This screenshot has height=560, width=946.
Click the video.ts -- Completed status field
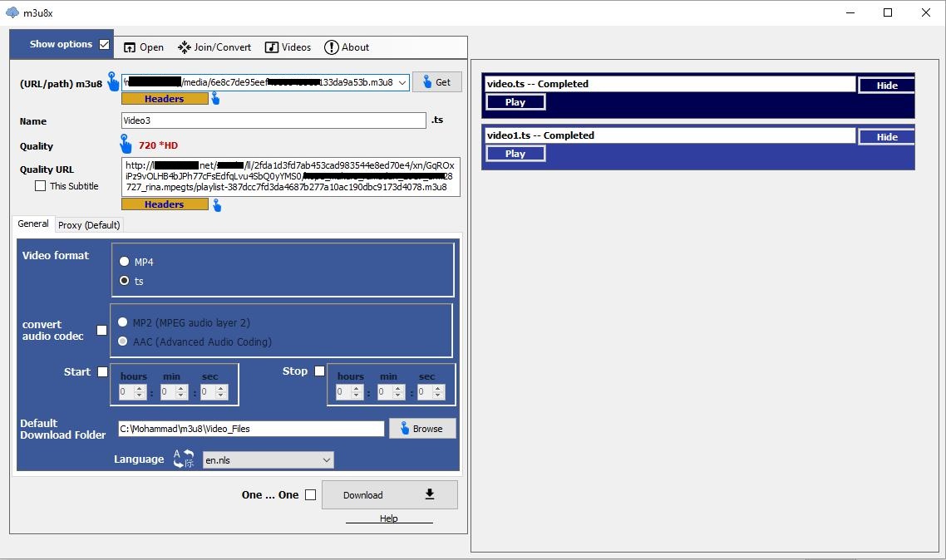pyautogui.click(x=670, y=84)
